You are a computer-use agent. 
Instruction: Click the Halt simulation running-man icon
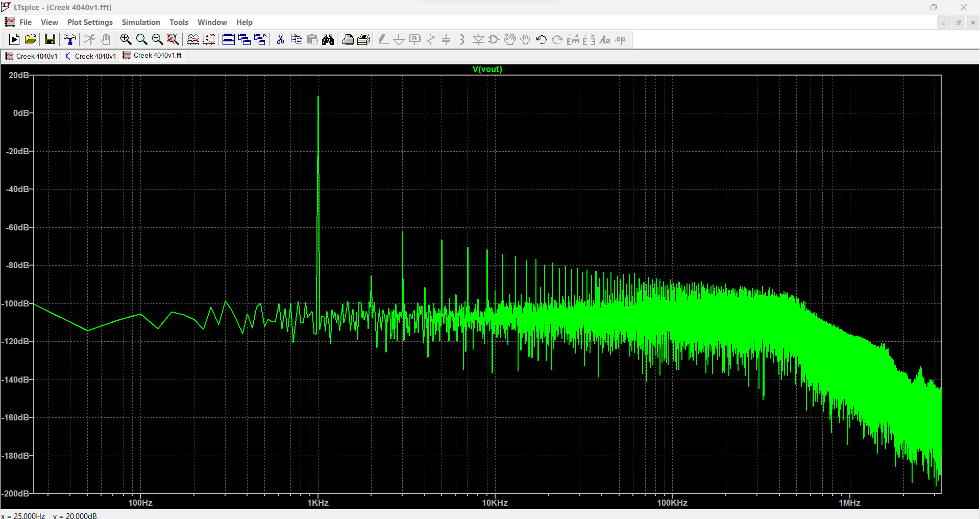[x=89, y=39]
